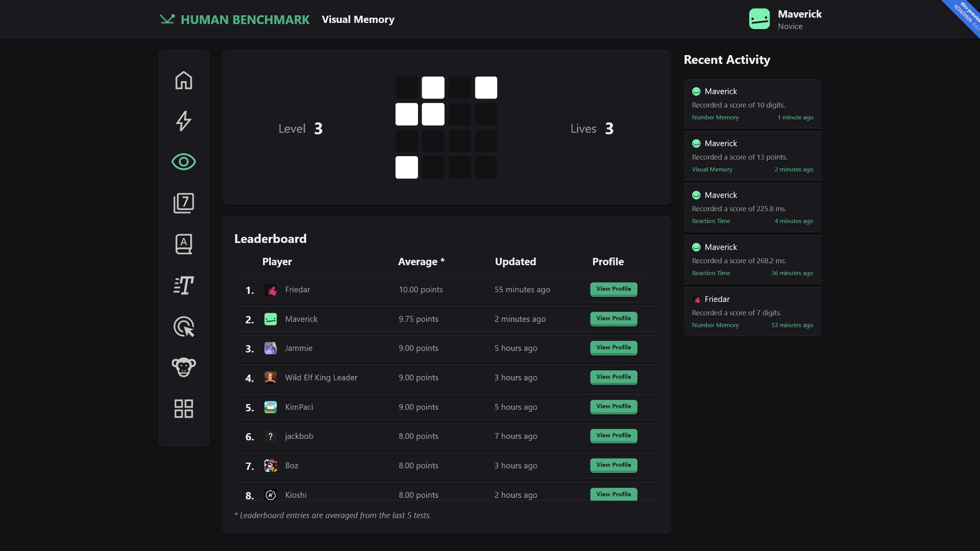Click the jackbob player name

point(299,436)
